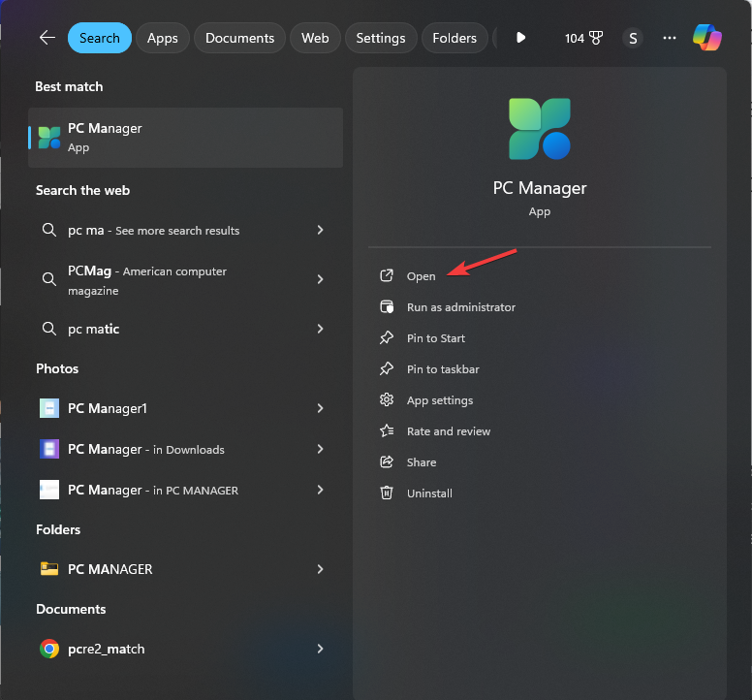Go back using the left arrow icon
The image size is (752, 700).
47,38
